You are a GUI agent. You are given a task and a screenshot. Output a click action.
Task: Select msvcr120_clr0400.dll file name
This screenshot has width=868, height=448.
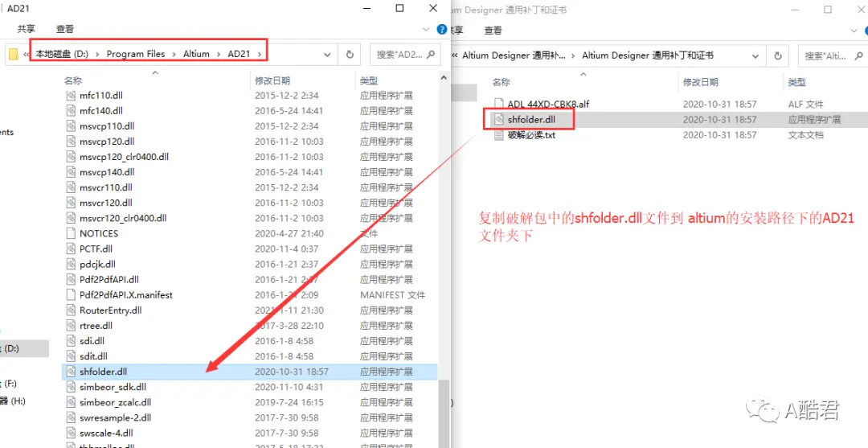123,218
